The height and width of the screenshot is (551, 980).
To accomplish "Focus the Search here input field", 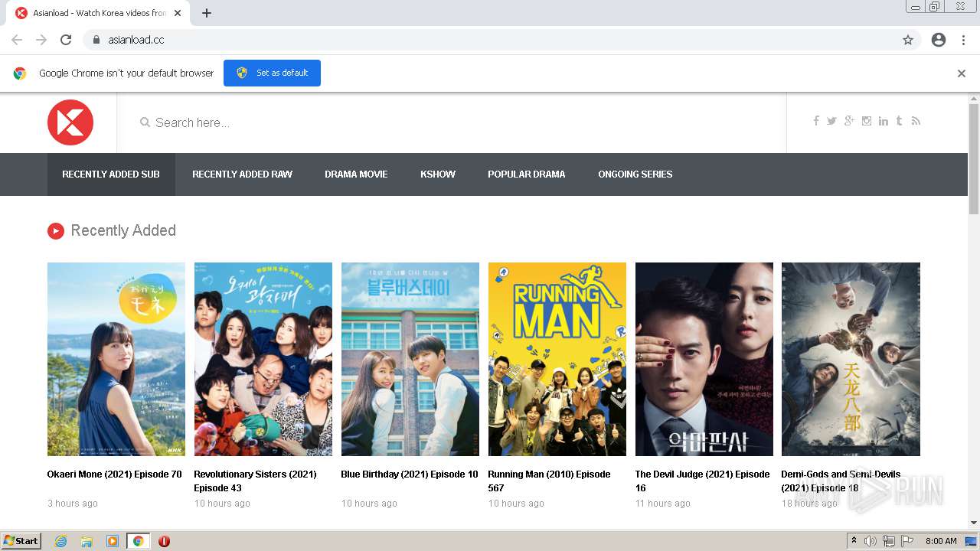I will pos(452,122).
